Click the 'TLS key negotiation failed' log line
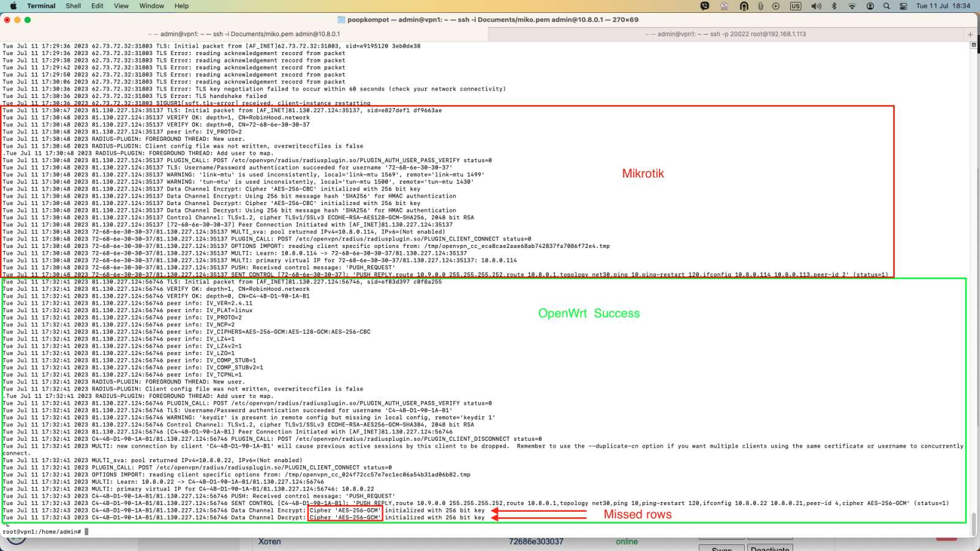980x551 pixels. [254, 89]
